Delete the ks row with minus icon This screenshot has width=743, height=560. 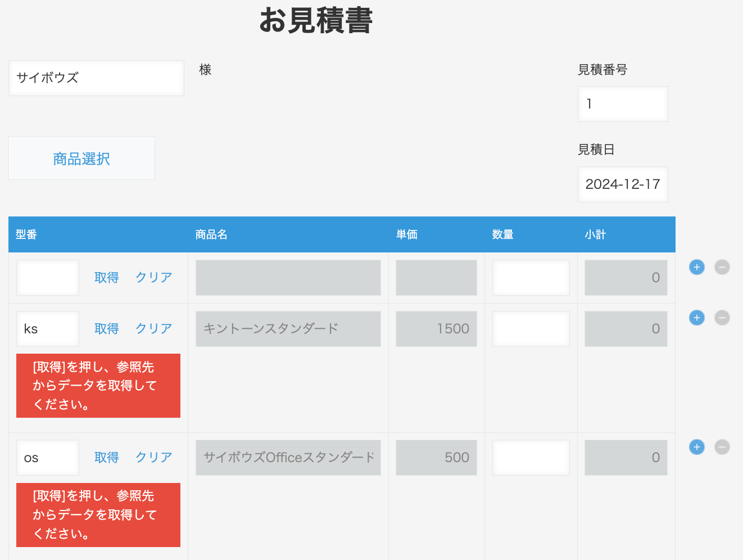(x=722, y=318)
